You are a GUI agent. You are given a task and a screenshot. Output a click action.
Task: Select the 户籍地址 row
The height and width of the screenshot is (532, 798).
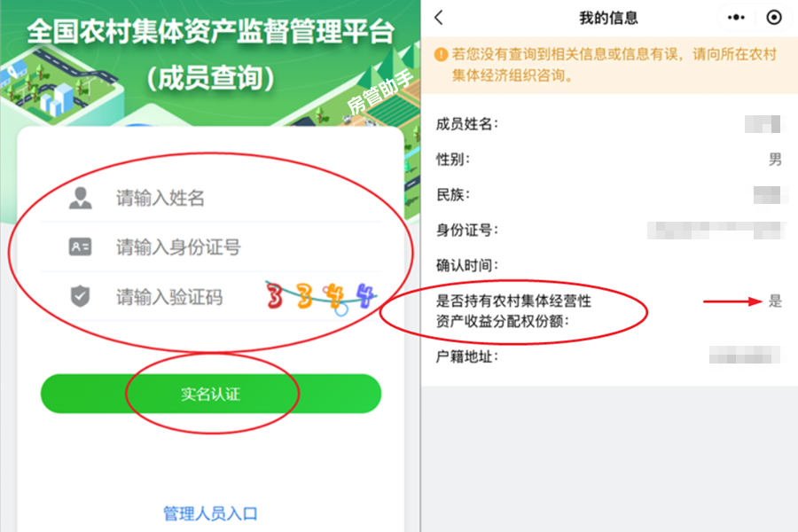608,356
